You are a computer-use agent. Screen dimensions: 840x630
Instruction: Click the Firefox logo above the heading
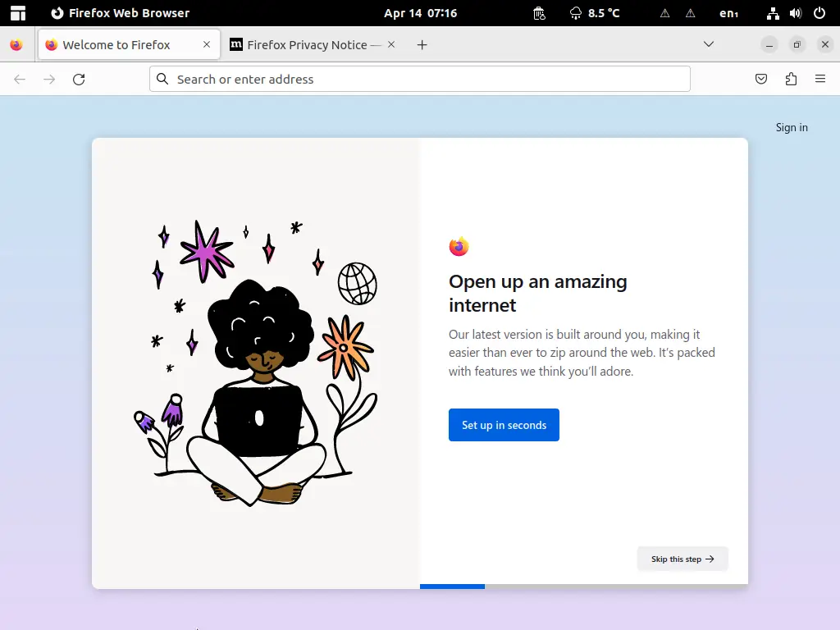point(459,246)
